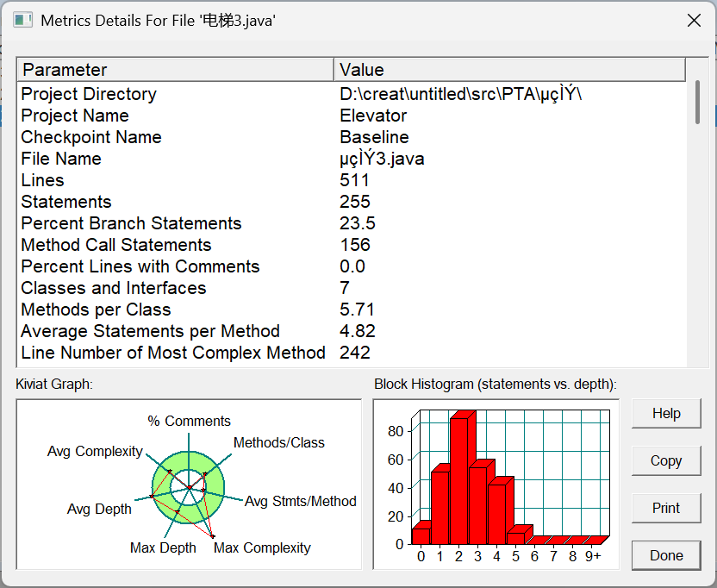Click the % Comments label in Kiviat graph

point(189,421)
